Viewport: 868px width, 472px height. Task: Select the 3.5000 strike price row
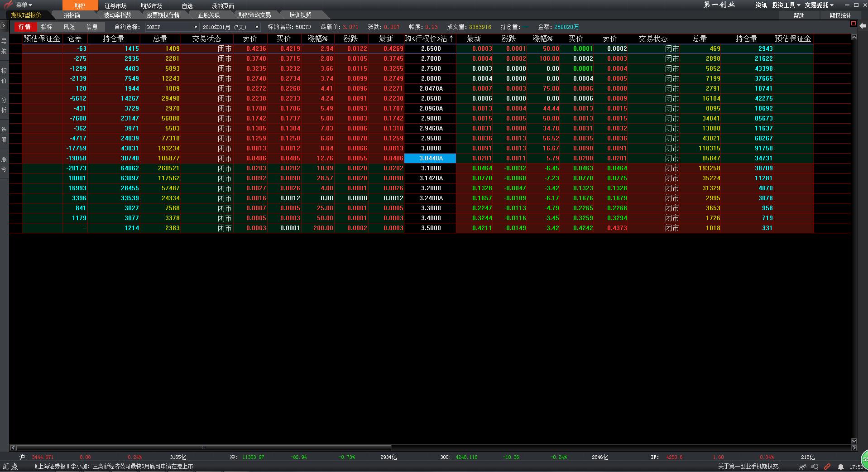click(x=430, y=228)
